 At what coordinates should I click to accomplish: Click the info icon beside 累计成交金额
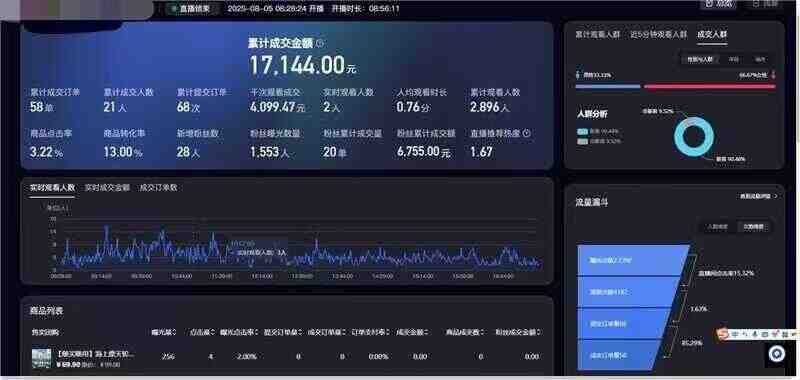320,44
